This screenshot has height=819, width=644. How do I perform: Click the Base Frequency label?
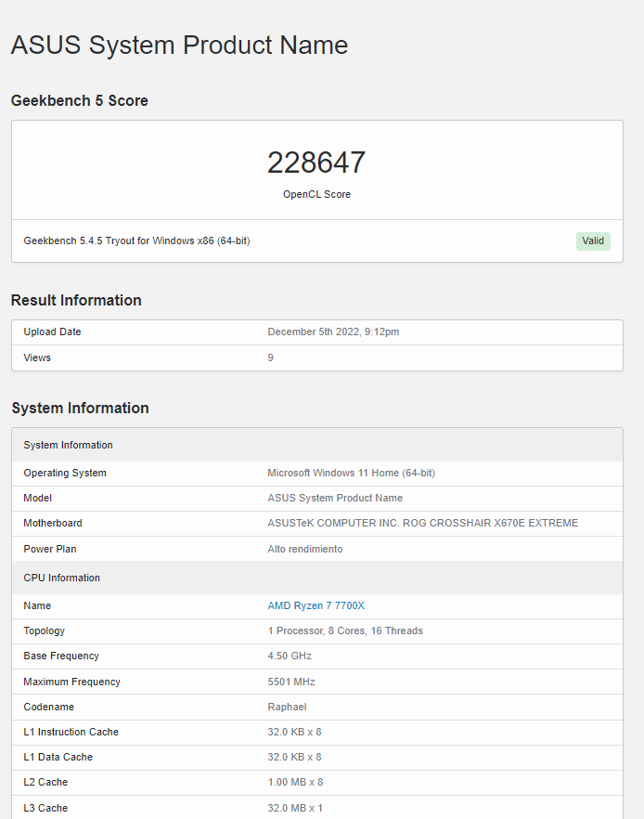[61, 656]
